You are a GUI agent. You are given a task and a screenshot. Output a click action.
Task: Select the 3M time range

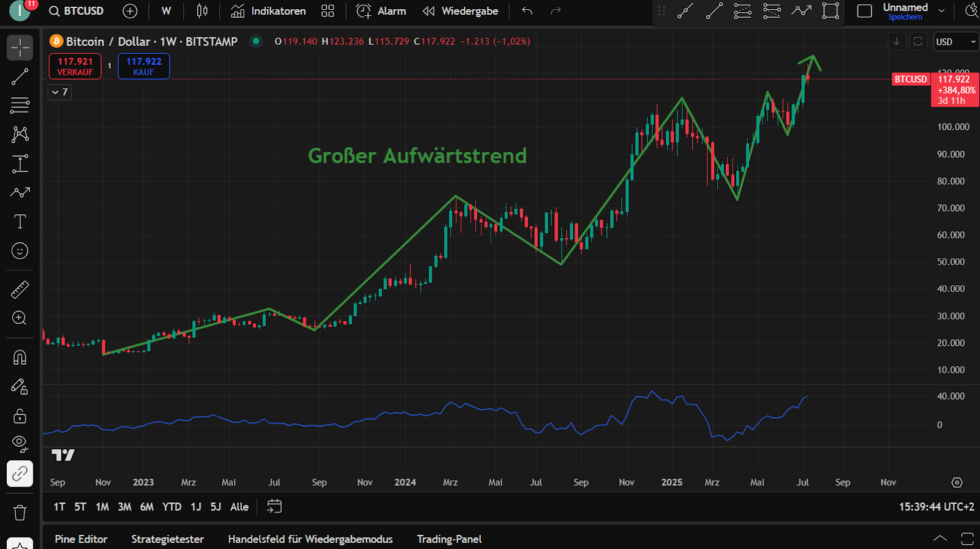[124, 507]
